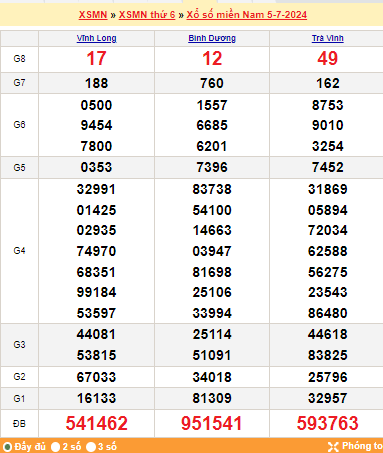The width and height of the screenshot is (383, 453).
Task: Click G4 number 56275
Action: [328, 272]
